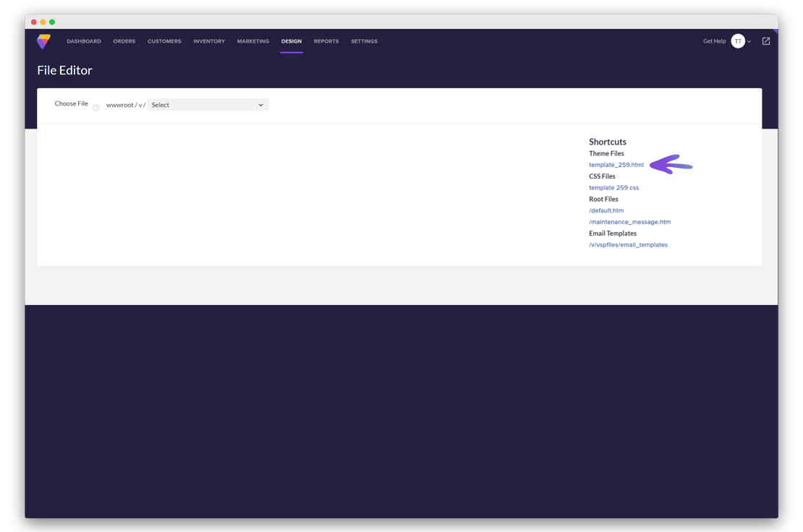Select the Inventory menu item

209,41
